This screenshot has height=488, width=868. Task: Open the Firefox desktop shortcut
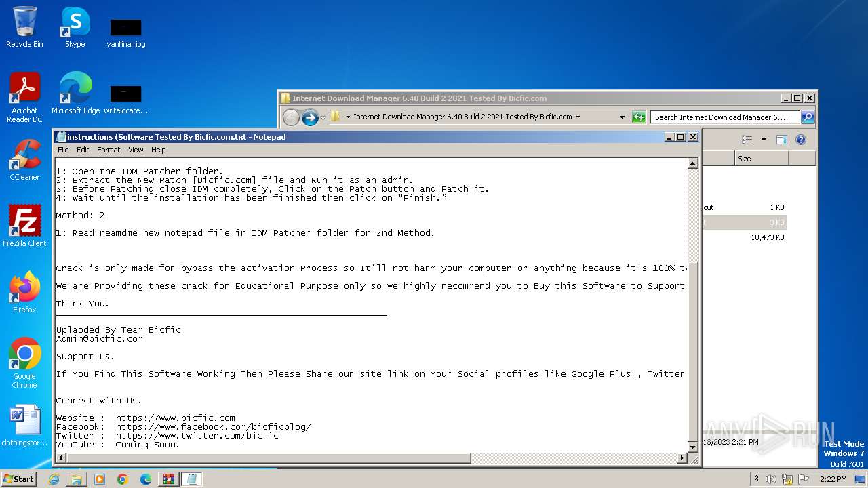point(24,293)
